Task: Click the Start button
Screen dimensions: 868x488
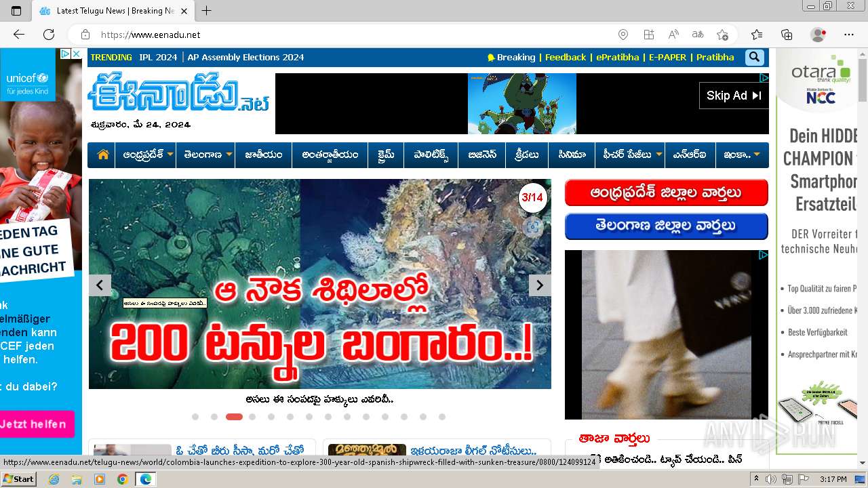Action: pos(19,479)
